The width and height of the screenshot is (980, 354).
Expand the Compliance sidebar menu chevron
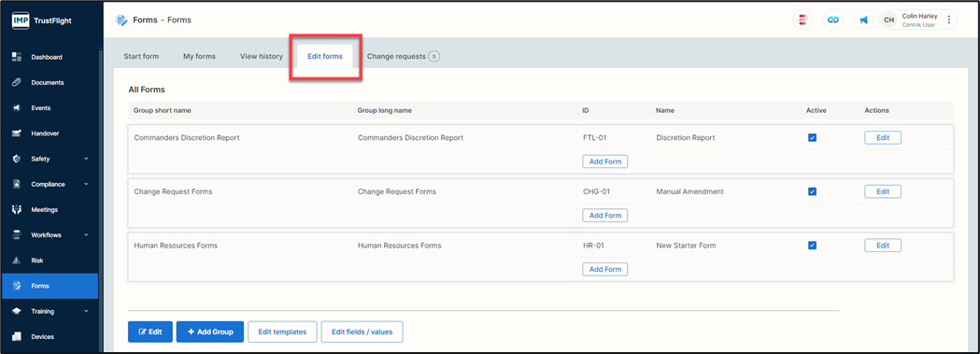(86, 184)
